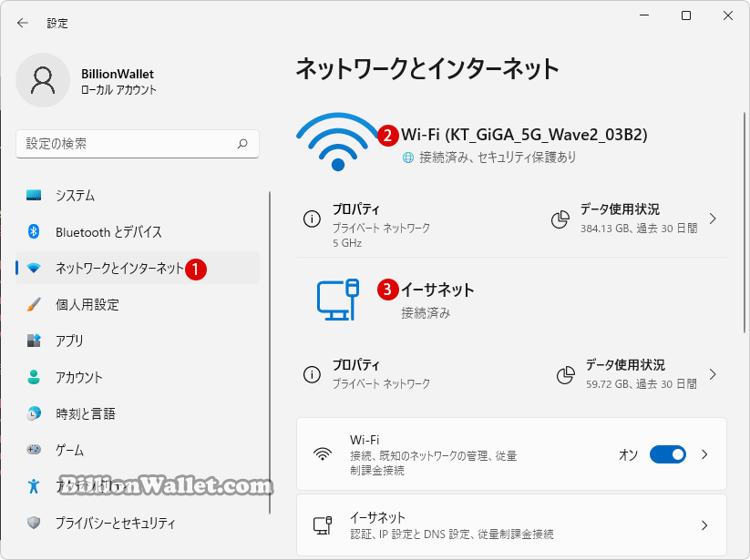Image resolution: width=750 pixels, height=560 pixels.
Task: Open データ使用状況 59.72 GB
Action: tap(639, 374)
